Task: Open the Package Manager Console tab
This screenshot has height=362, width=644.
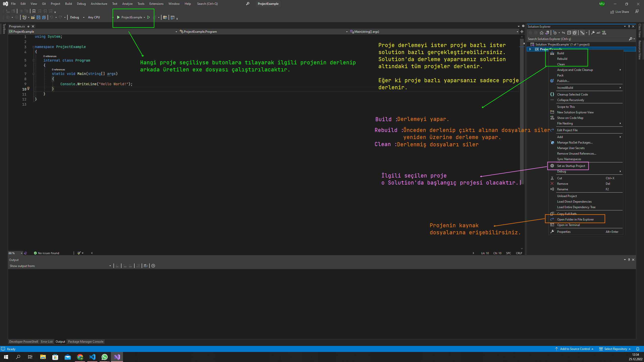Action: click(x=86, y=342)
